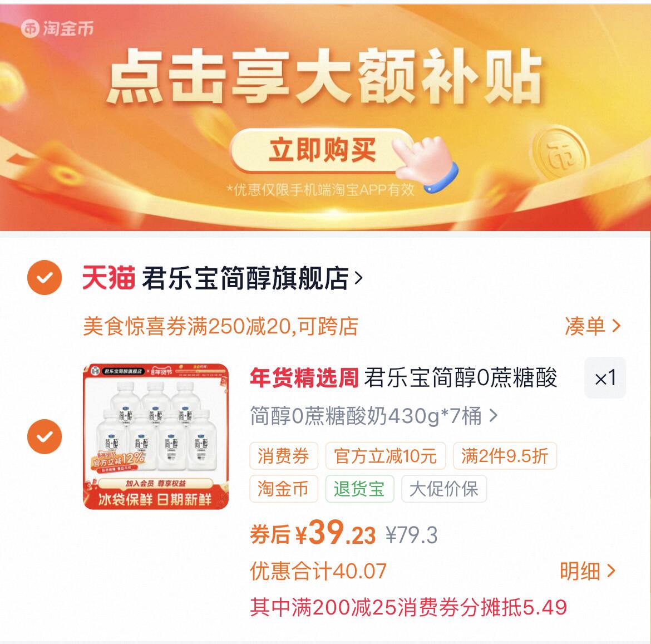Screen dimensions: 651x644
Task: Open 凑单 to add more items
Action: (x=593, y=326)
